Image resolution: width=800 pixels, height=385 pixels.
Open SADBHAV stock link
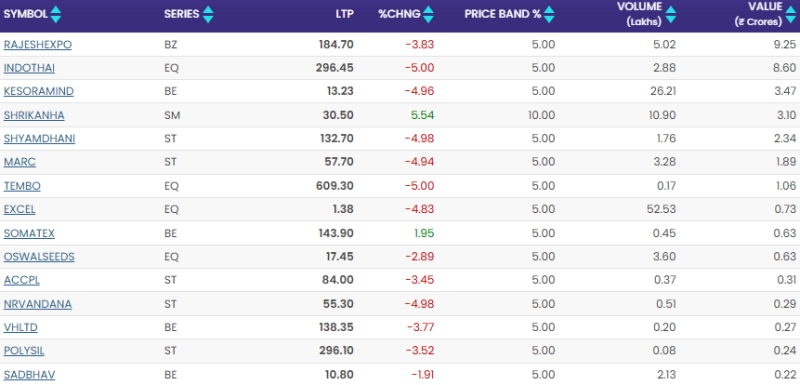point(30,375)
